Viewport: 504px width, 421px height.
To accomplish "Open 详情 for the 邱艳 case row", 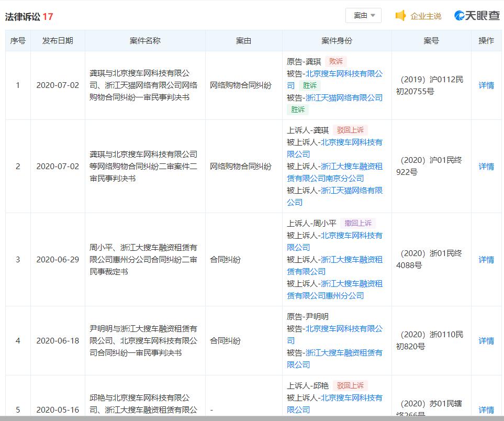I will pos(486,410).
